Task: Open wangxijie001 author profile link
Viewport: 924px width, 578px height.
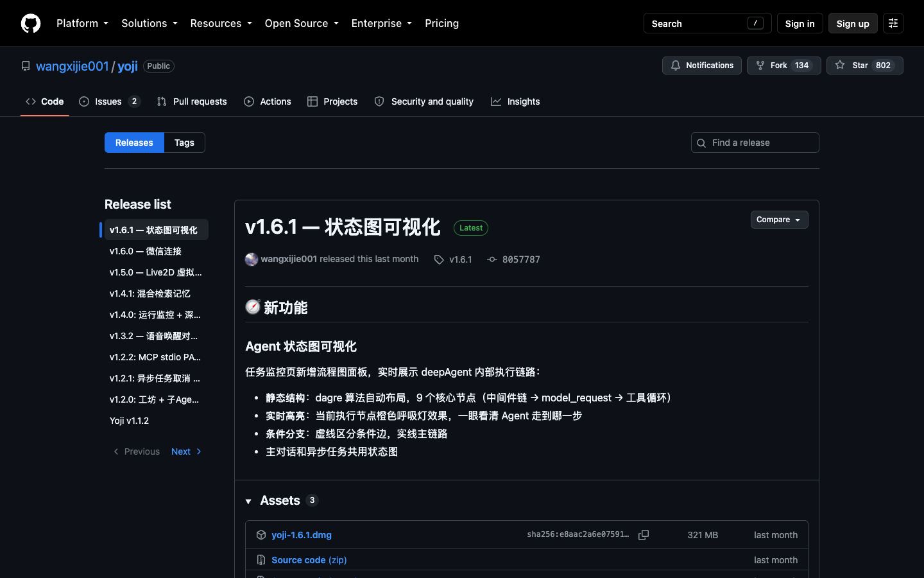Action: tap(289, 259)
